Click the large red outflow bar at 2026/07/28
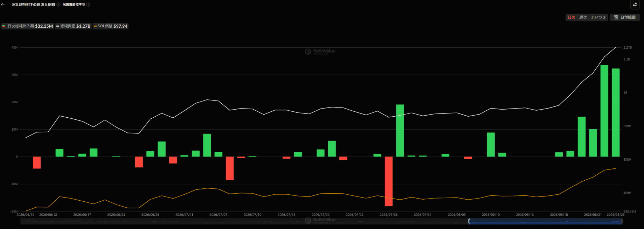644x229 pixels. pyautogui.click(x=389, y=181)
